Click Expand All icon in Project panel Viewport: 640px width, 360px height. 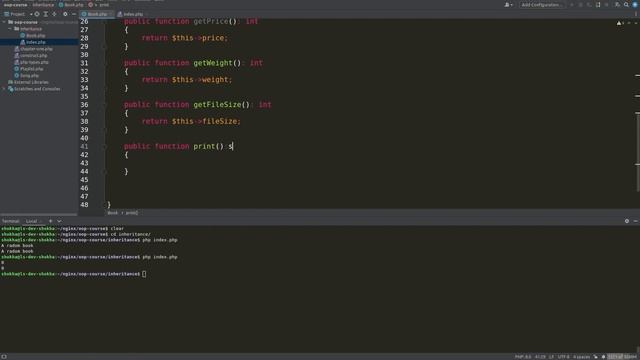coord(46,14)
